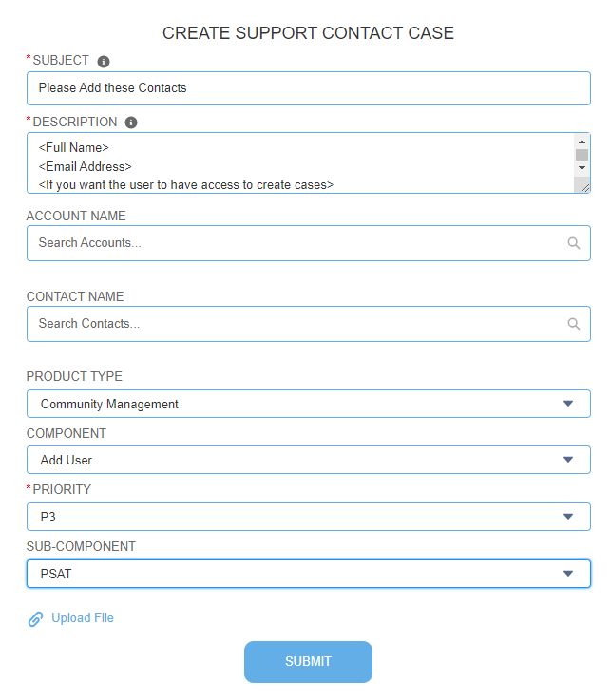Click the Description resize handle corner
Screen dimensions: 611x700
[584, 187]
